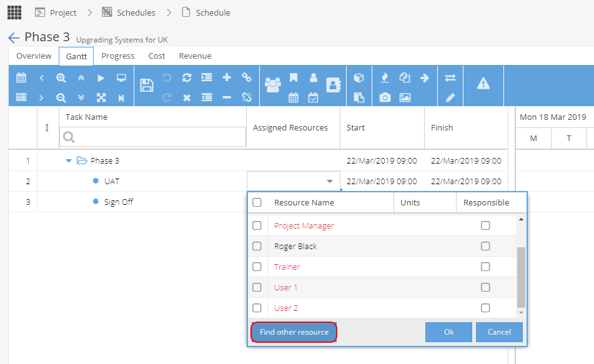
Task: Take a snapshot with camera icon
Action: [x=385, y=98]
